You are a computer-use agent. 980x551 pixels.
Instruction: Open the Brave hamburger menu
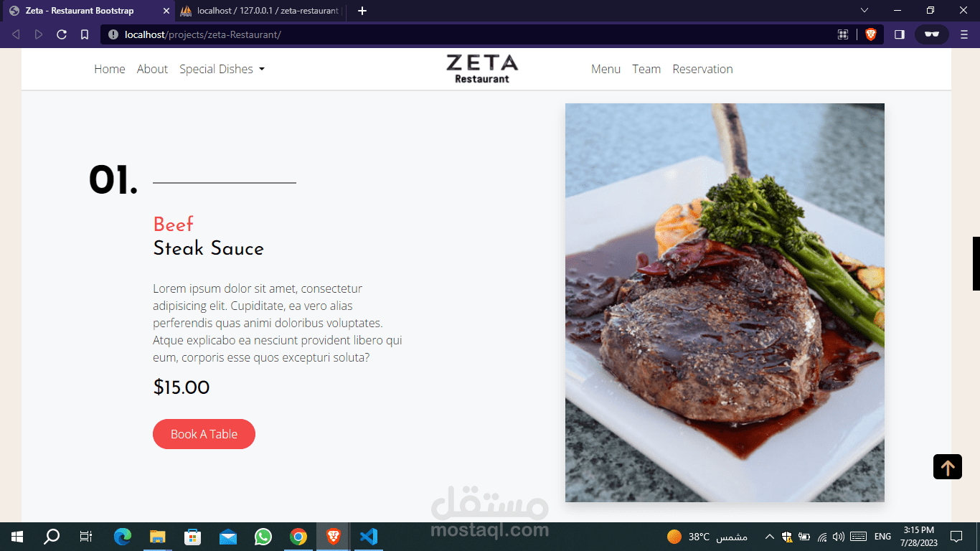[x=964, y=34]
